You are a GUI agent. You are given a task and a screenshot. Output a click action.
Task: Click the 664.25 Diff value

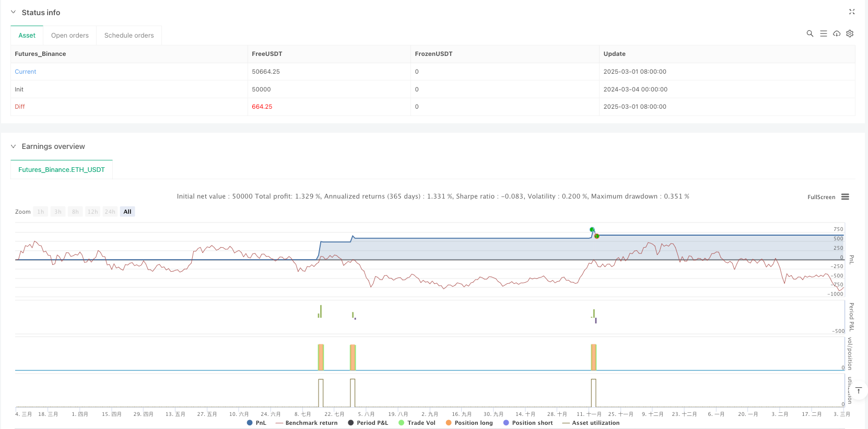pyautogui.click(x=262, y=107)
